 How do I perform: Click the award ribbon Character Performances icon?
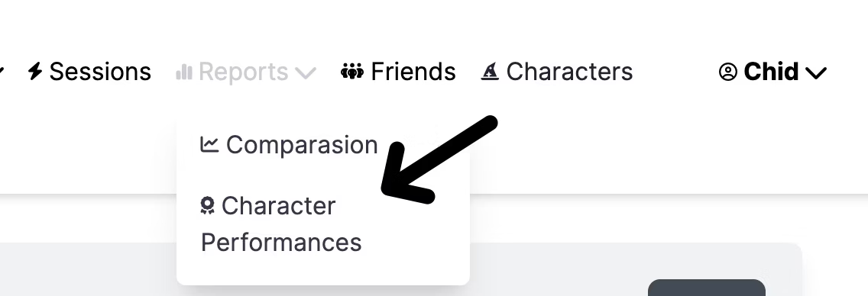pos(207,205)
